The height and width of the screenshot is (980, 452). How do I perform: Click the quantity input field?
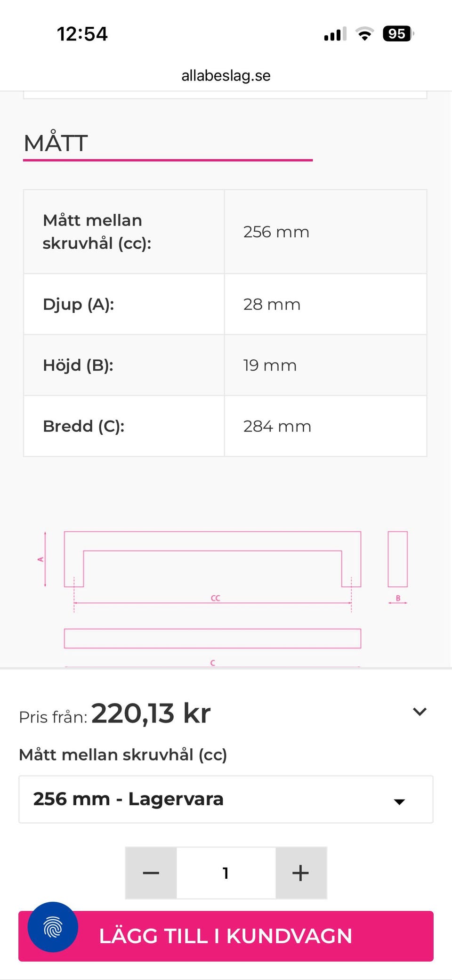(x=226, y=873)
